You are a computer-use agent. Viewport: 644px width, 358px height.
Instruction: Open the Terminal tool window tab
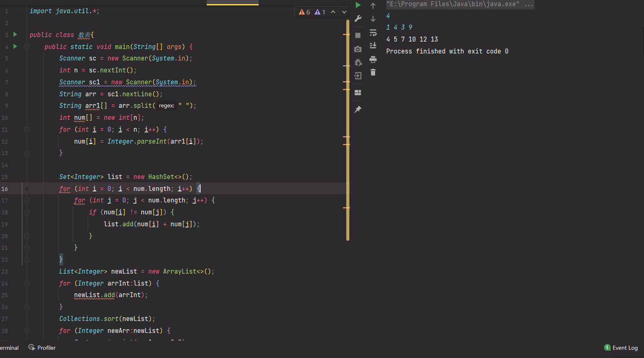tap(9, 348)
